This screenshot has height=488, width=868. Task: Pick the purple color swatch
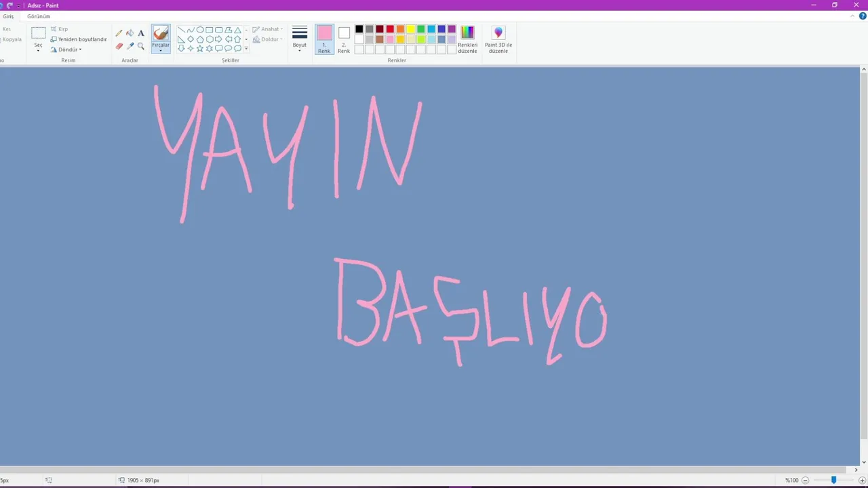pyautogui.click(x=452, y=29)
